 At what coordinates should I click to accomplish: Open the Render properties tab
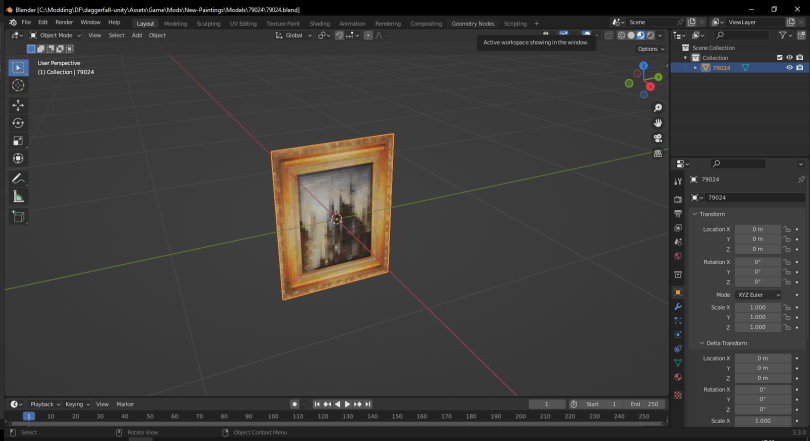(678, 199)
